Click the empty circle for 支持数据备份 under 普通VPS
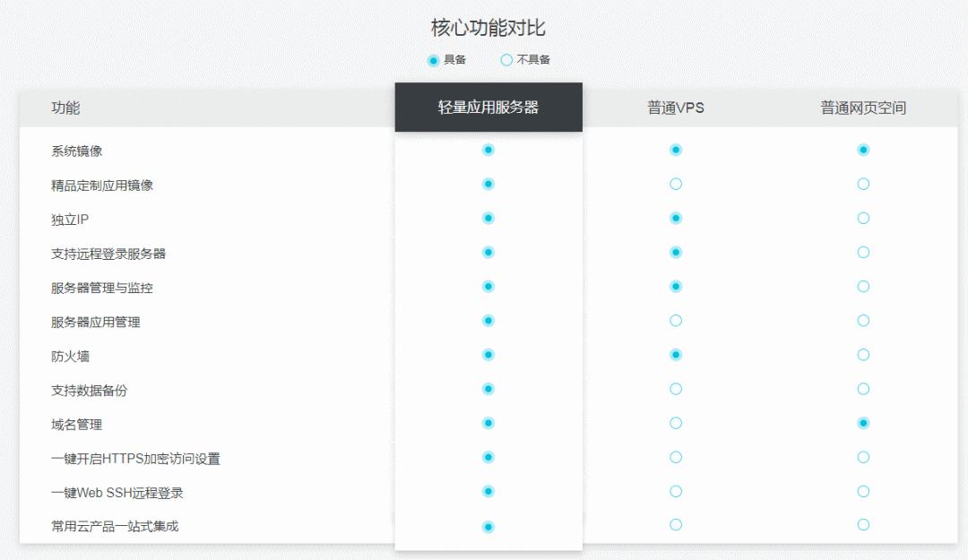Screen dimensions: 968x560 (x=675, y=389)
